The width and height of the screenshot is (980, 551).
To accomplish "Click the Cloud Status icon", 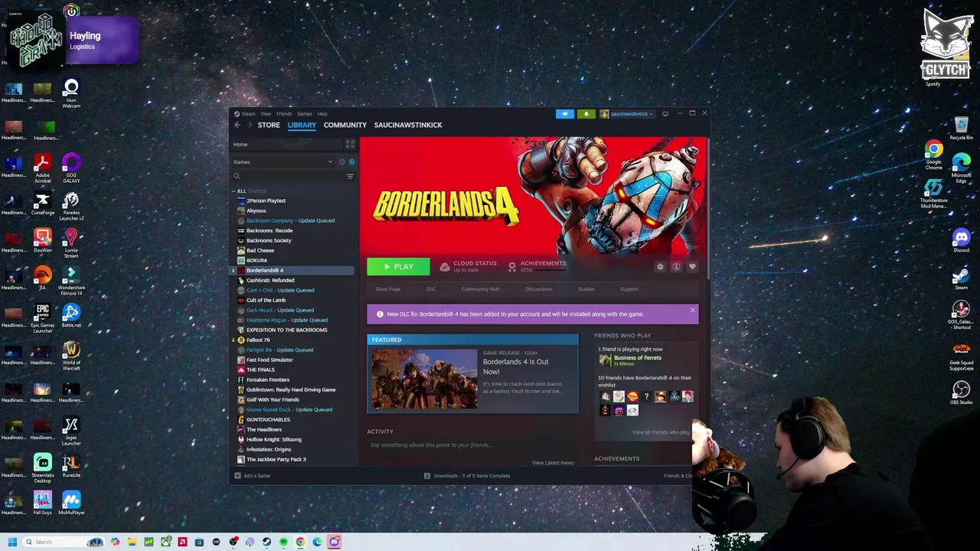I will click(x=445, y=266).
